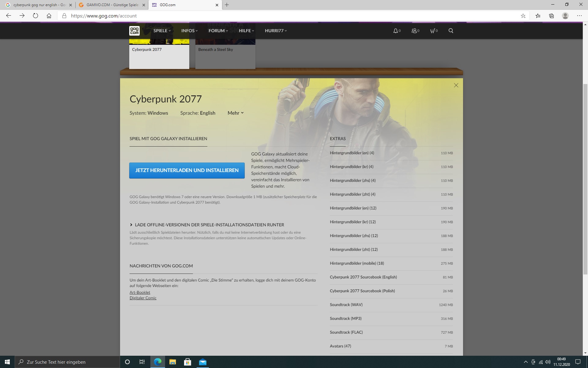
Task: Open Microsoft Store from taskbar
Action: 187,362
